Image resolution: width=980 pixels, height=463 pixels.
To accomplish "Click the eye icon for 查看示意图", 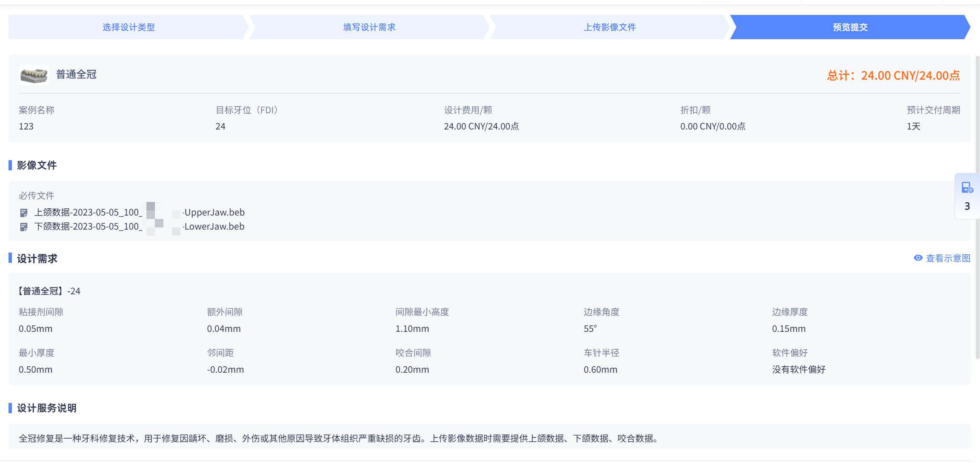I will click(918, 258).
